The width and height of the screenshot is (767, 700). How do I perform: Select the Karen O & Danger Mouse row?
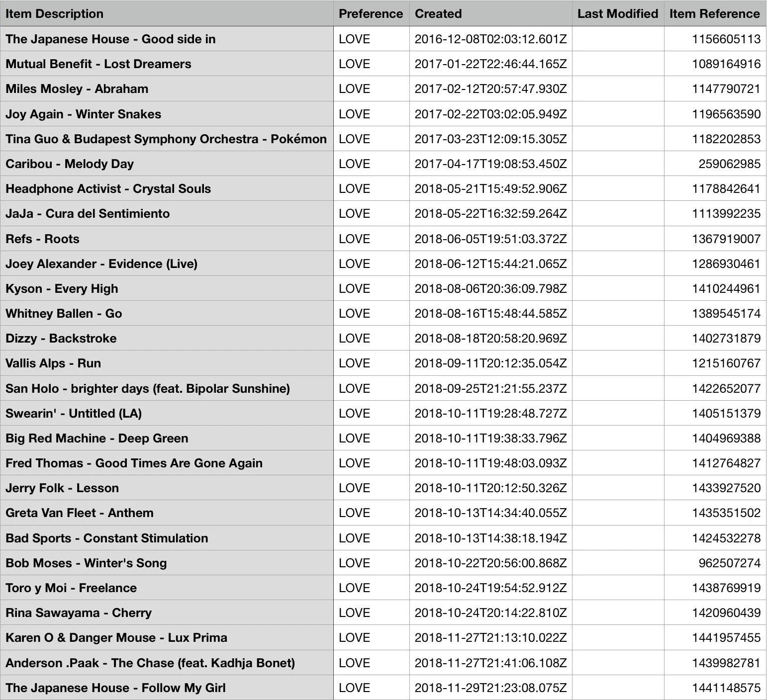pos(383,637)
